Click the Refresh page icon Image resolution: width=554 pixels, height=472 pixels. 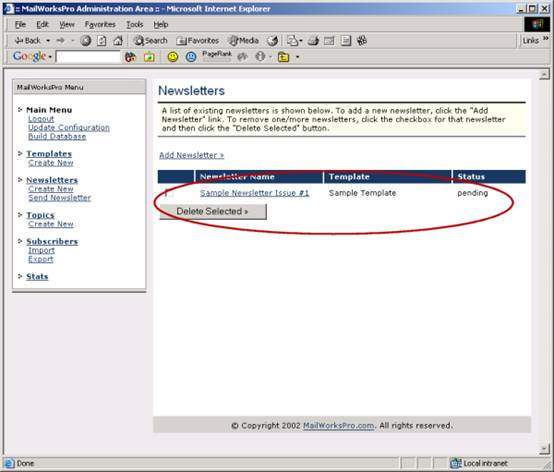102,41
